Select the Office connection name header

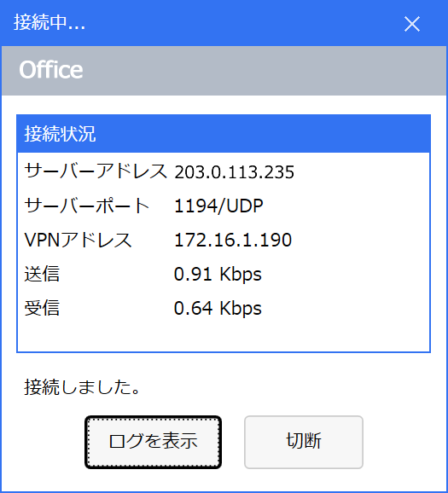pos(51,70)
